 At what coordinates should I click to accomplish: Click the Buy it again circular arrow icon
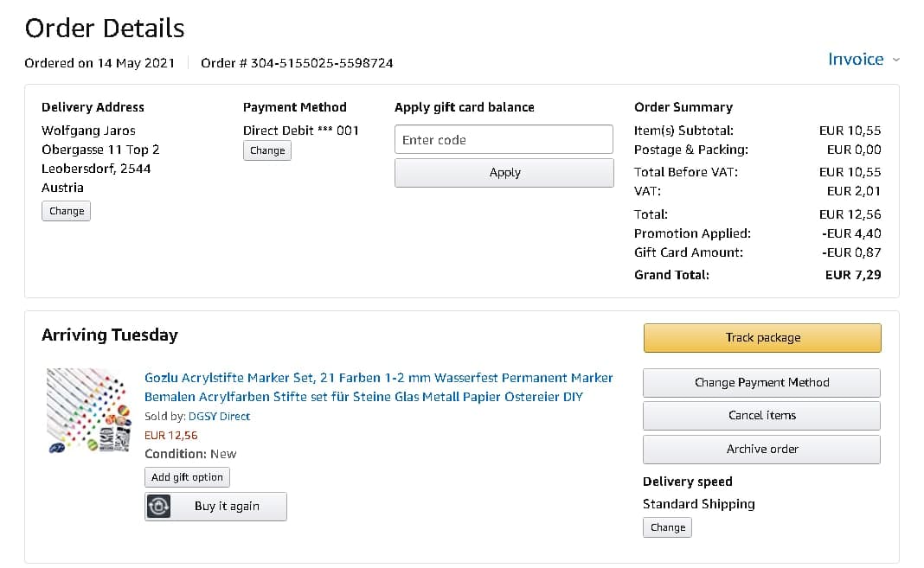point(158,507)
